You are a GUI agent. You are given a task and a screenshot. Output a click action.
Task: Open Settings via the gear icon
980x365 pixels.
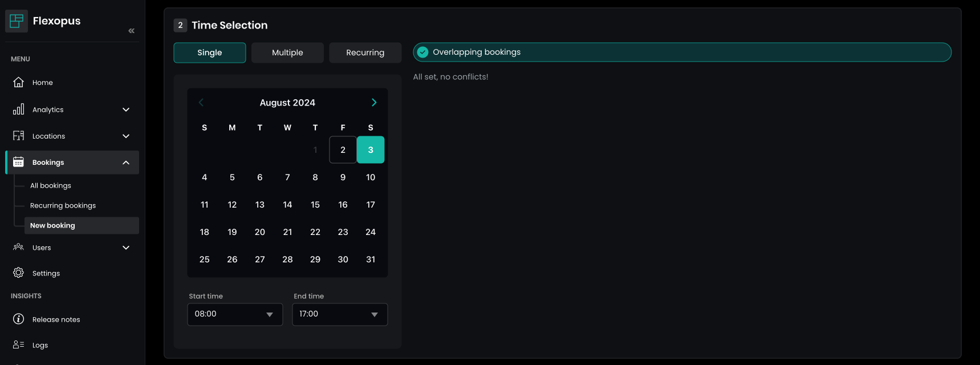(x=19, y=273)
